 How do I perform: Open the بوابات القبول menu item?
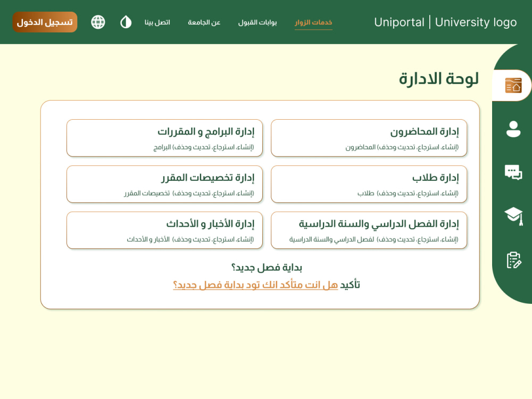pos(257,22)
